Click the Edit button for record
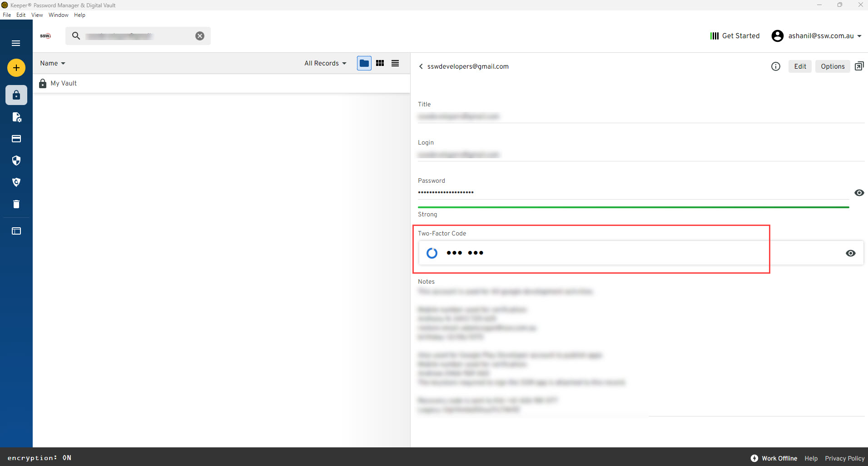This screenshot has height=466, width=868. [x=799, y=66]
